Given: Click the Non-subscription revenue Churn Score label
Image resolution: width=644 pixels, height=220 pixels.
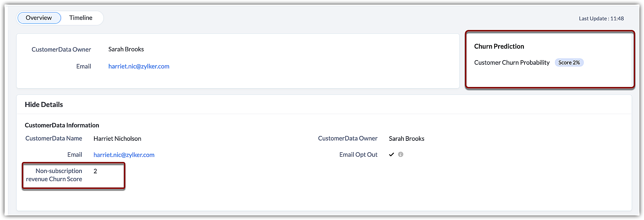Looking at the screenshot, I should 54,175.
